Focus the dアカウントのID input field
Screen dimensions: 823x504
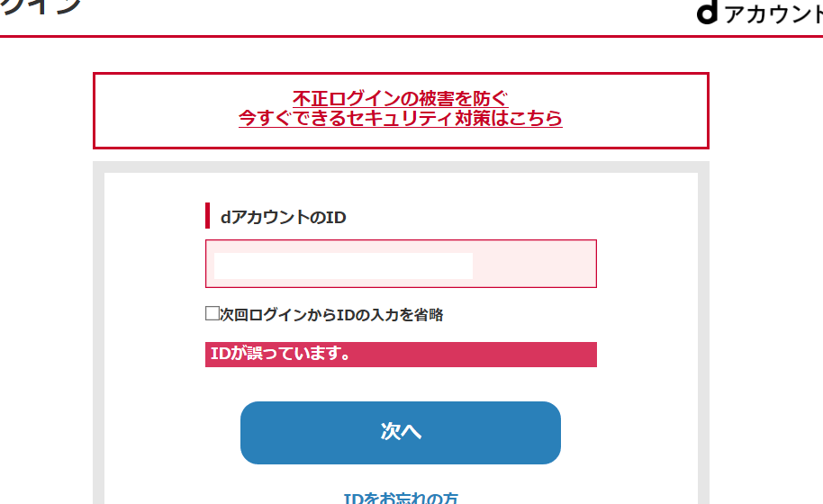pyautogui.click(x=401, y=264)
